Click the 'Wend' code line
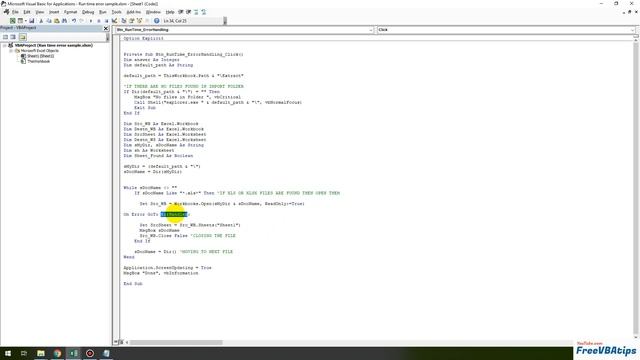The height and width of the screenshot is (360, 640). [x=129, y=257]
